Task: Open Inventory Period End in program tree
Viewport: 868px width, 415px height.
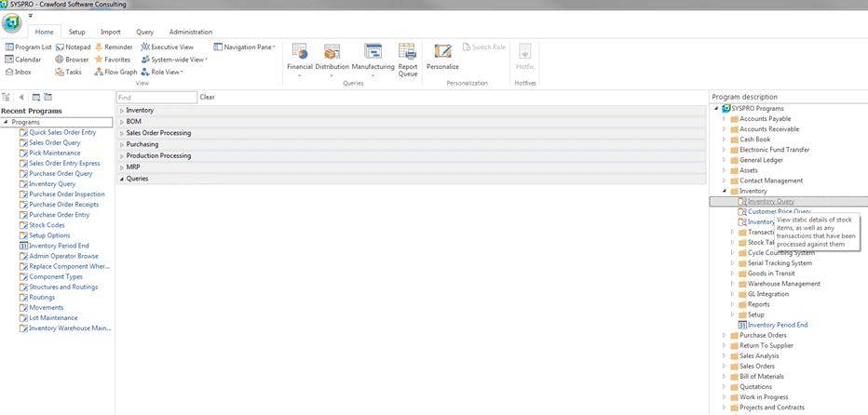Action: click(778, 326)
